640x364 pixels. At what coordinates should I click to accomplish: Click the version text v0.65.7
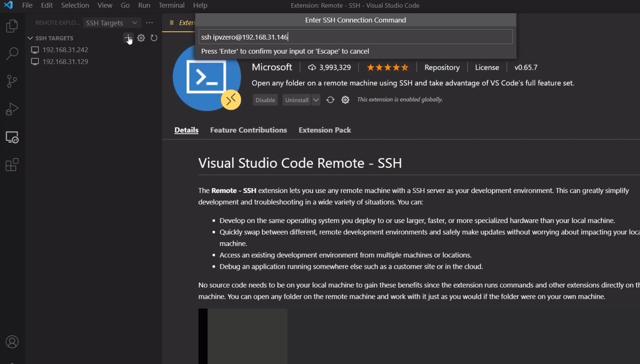tap(526, 67)
